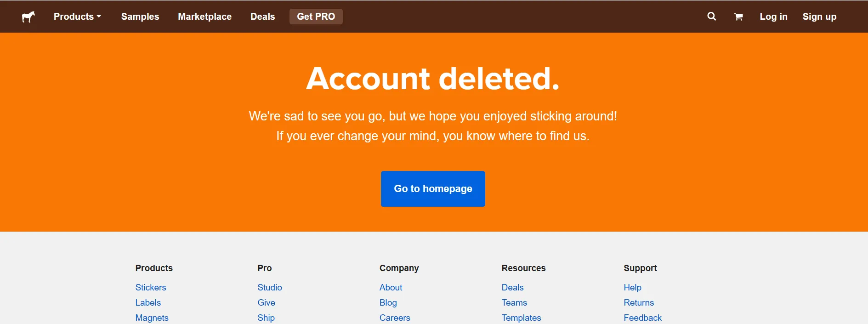Image resolution: width=868 pixels, height=324 pixels.
Task: Open Templates under Resources
Action: pyautogui.click(x=521, y=318)
